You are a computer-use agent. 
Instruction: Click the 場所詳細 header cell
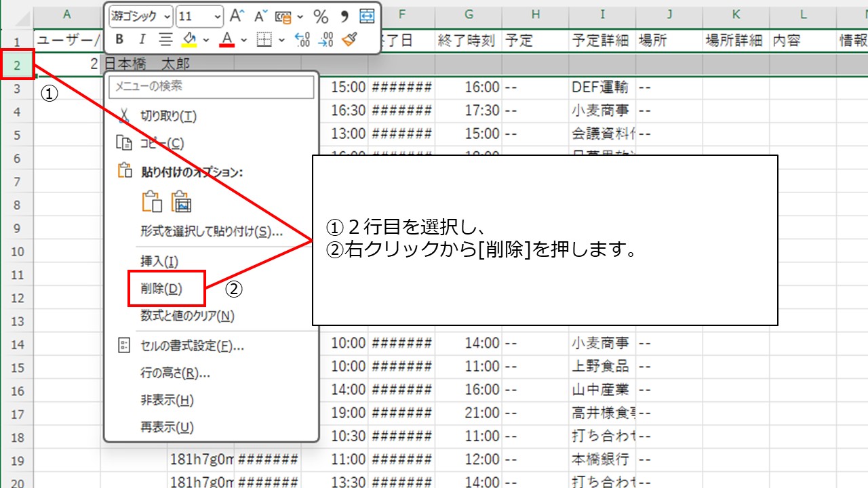pyautogui.click(x=736, y=41)
